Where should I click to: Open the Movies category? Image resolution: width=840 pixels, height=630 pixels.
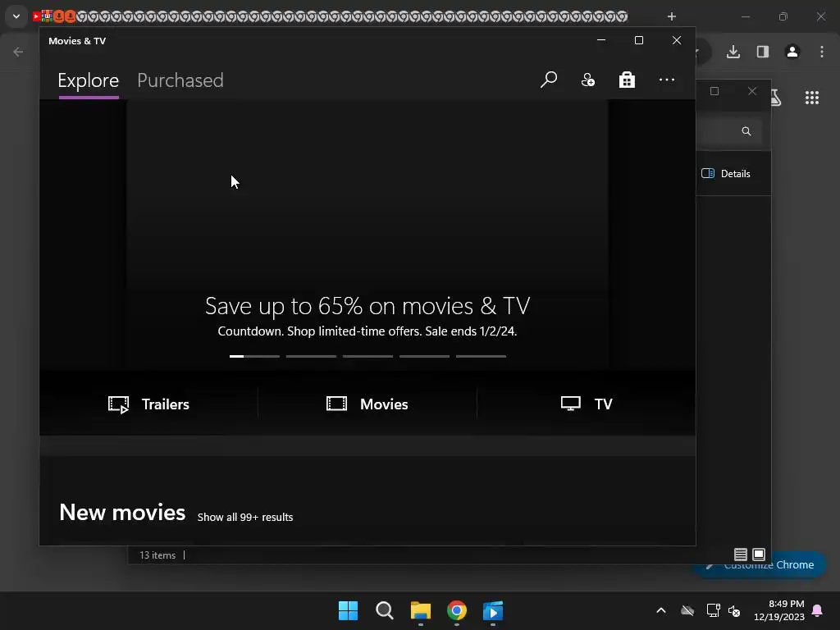coord(367,404)
